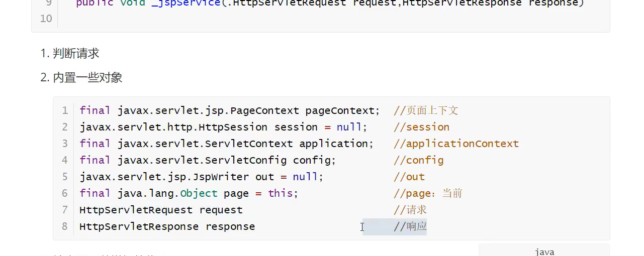Click the green Object keyword on line 6
This screenshot has width=644, height=256.
point(199,193)
